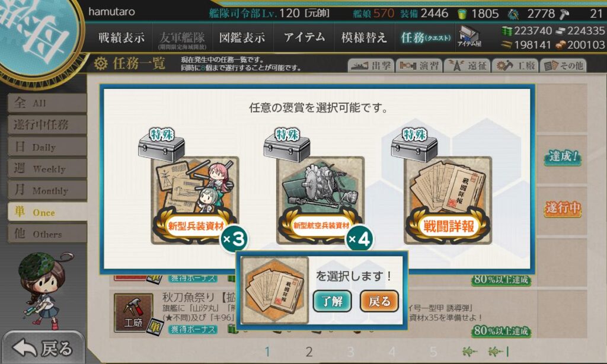
Task: Show Daily quests in sidebar
Action: (47, 147)
